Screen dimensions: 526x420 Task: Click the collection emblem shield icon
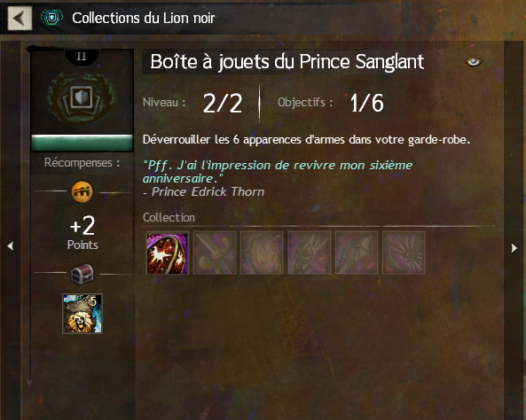coord(82,98)
